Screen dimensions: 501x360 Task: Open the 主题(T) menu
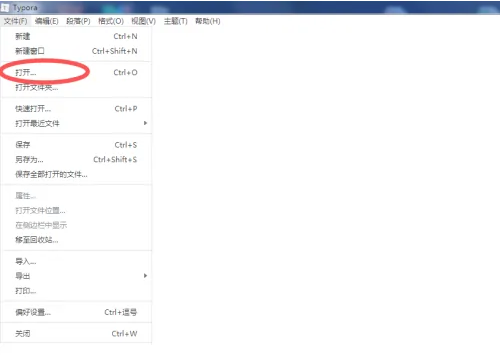coord(176,21)
